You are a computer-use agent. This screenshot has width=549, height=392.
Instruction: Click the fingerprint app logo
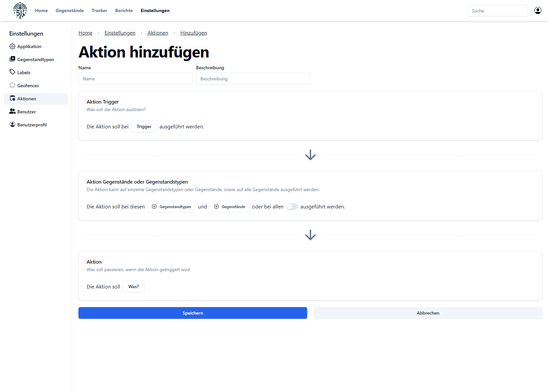click(x=20, y=10)
